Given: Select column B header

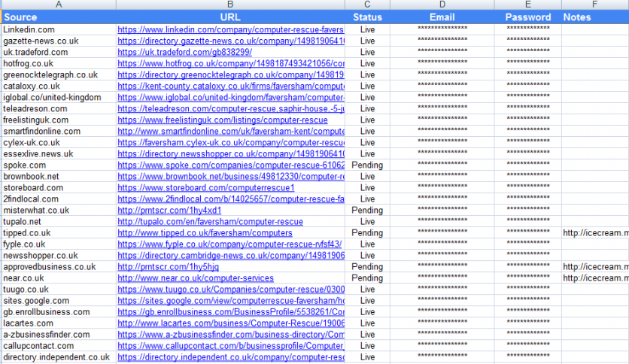Looking at the screenshot, I should coord(230,5).
